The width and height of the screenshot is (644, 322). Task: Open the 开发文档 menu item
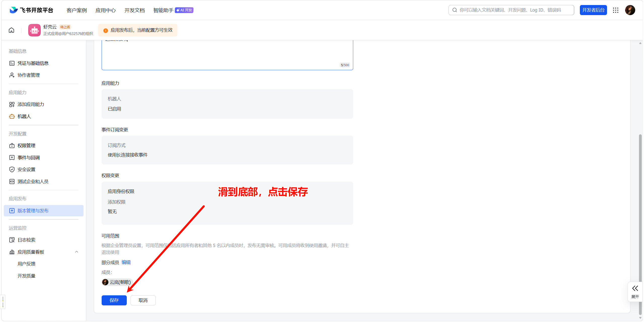pyautogui.click(x=135, y=10)
